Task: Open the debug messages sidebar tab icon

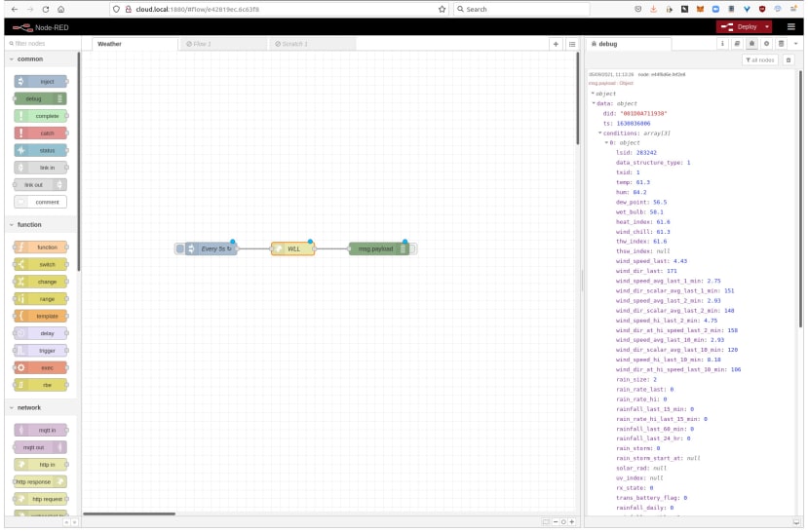Action: [751, 44]
